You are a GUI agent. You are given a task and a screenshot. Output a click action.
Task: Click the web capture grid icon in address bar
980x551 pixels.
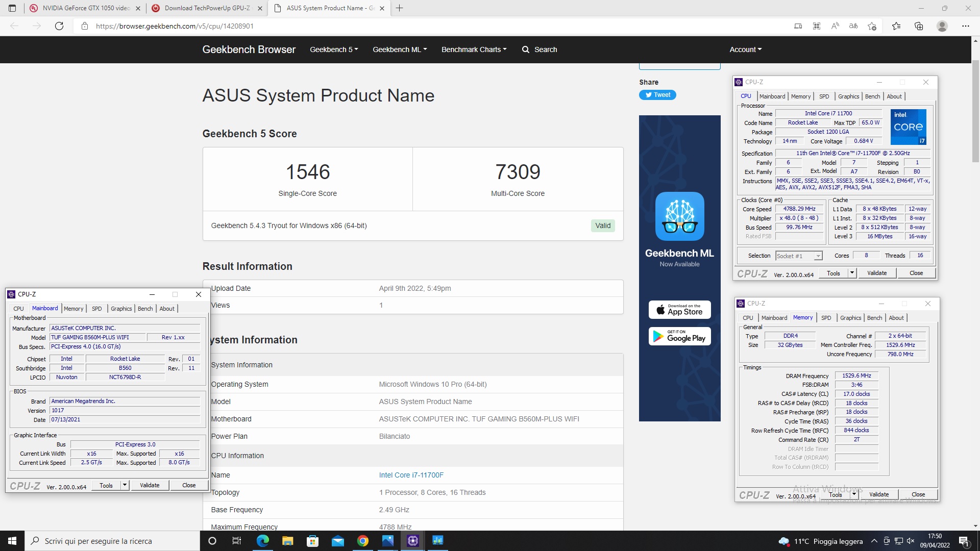(x=817, y=26)
